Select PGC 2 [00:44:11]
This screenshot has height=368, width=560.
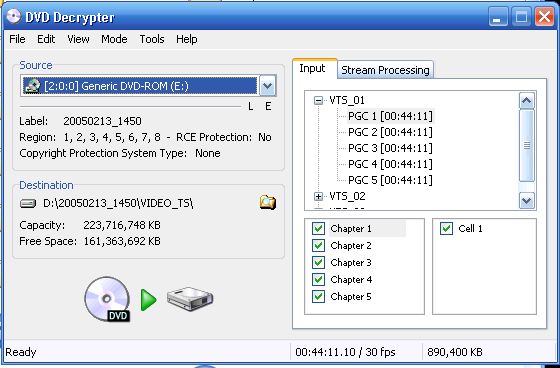point(390,132)
